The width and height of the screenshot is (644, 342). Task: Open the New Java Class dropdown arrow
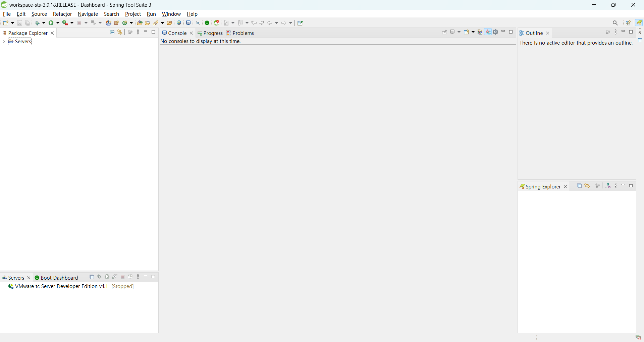(x=131, y=23)
